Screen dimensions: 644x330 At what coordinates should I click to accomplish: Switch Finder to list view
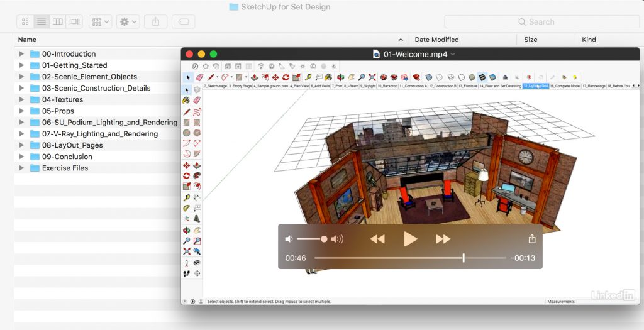pos(42,22)
